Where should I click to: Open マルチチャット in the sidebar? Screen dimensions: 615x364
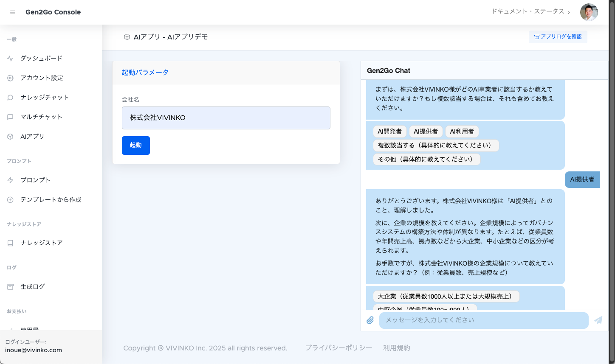pos(41,117)
